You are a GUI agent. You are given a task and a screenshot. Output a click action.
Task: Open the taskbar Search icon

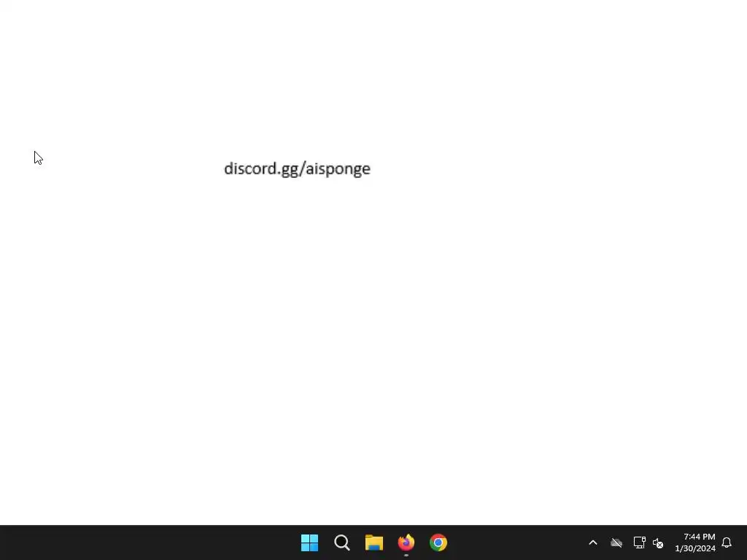point(341,542)
